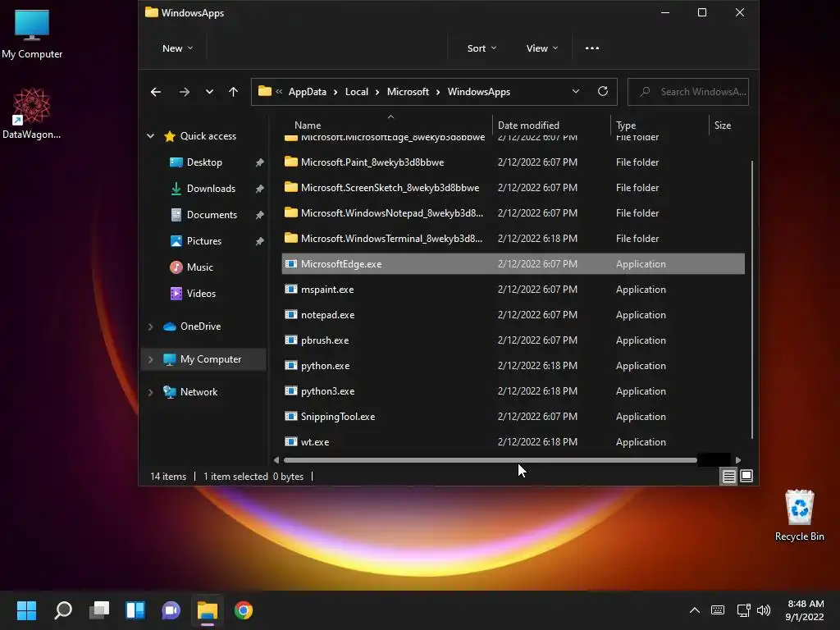Select OneDrive in navigation pane

tap(200, 326)
